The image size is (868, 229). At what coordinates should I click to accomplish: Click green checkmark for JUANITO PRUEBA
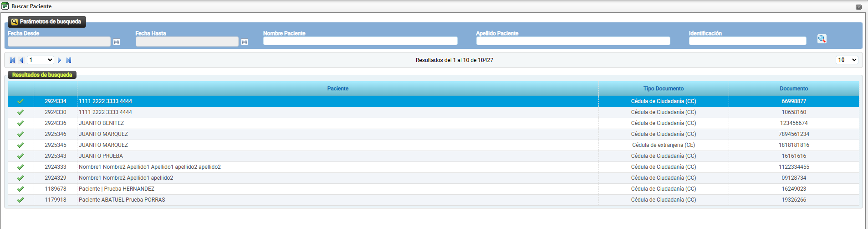point(20,156)
